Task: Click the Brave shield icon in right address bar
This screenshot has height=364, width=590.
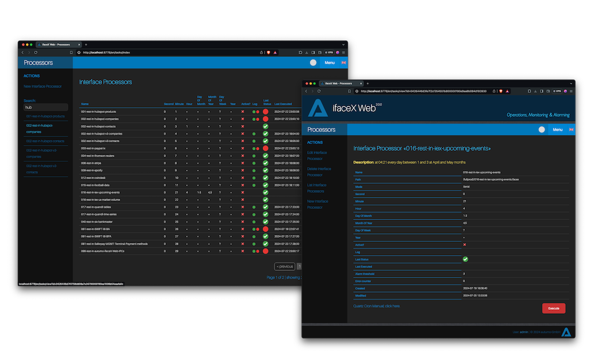Action: [x=500, y=91]
